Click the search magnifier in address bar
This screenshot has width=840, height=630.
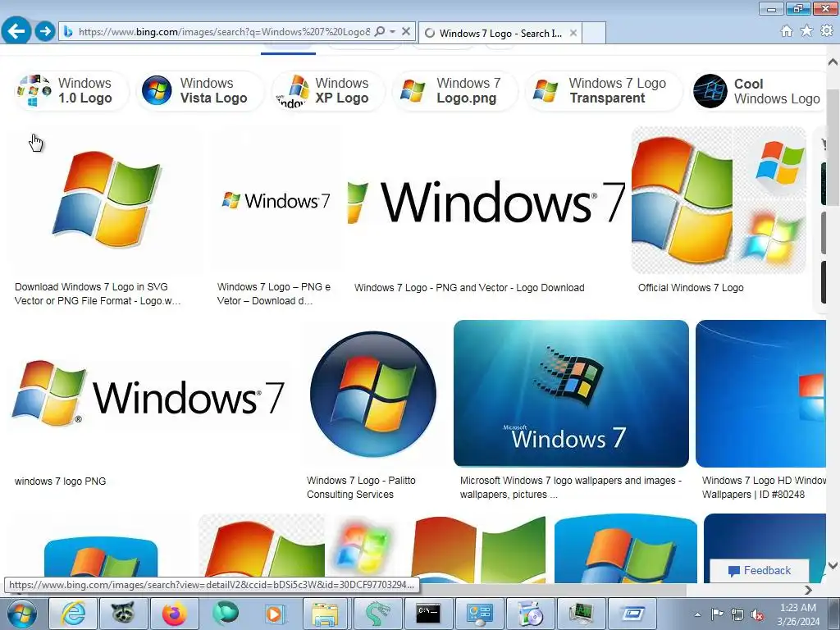(x=379, y=32)
